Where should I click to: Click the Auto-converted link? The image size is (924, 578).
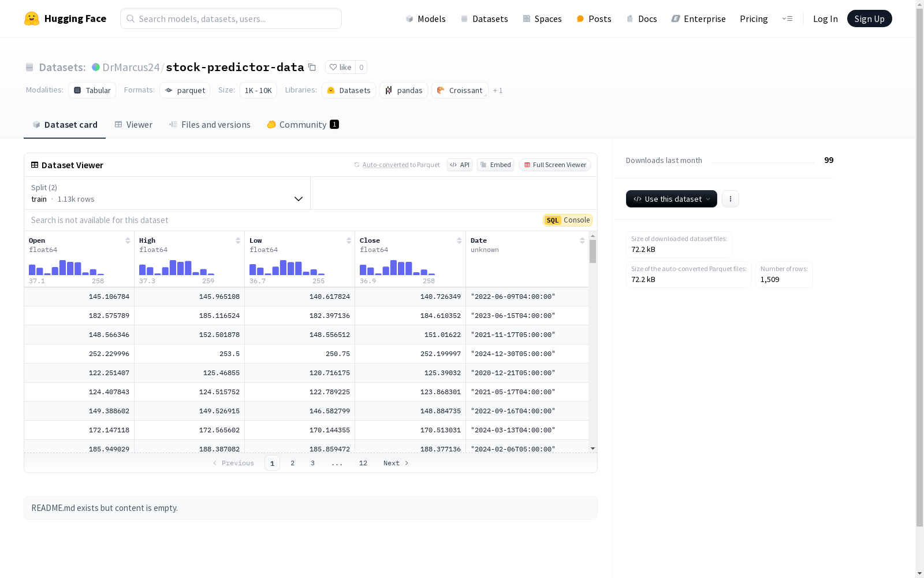pyautogui.click(x=385, y=165)
